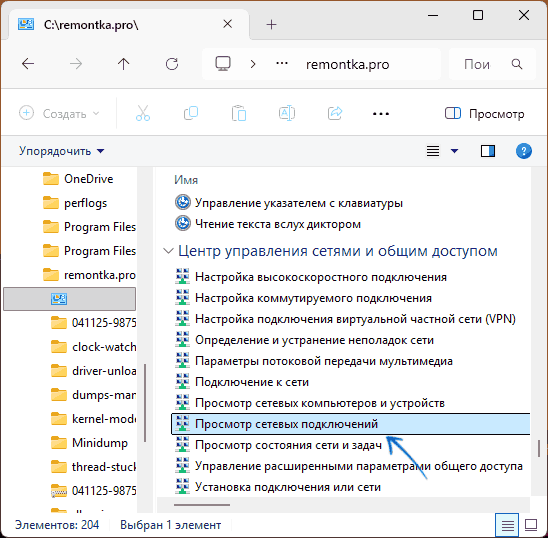The image size is (548, 538).
Task: Select Настройка коммутируемого подключения
Action: (x=303, y=298)
